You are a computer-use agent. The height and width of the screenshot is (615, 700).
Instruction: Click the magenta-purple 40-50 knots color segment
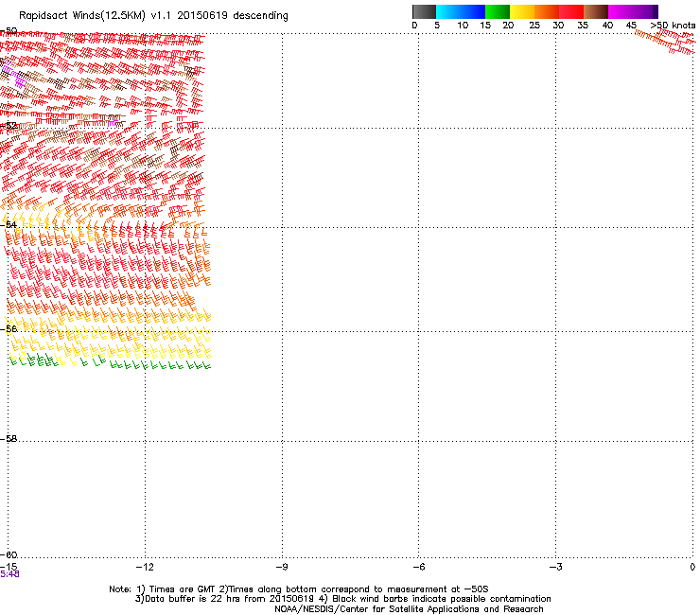[x=633, y=11]
